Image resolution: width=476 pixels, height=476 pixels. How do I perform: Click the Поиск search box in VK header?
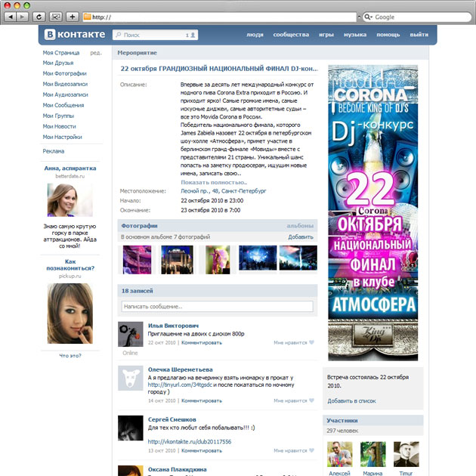(x=155, y=35)
